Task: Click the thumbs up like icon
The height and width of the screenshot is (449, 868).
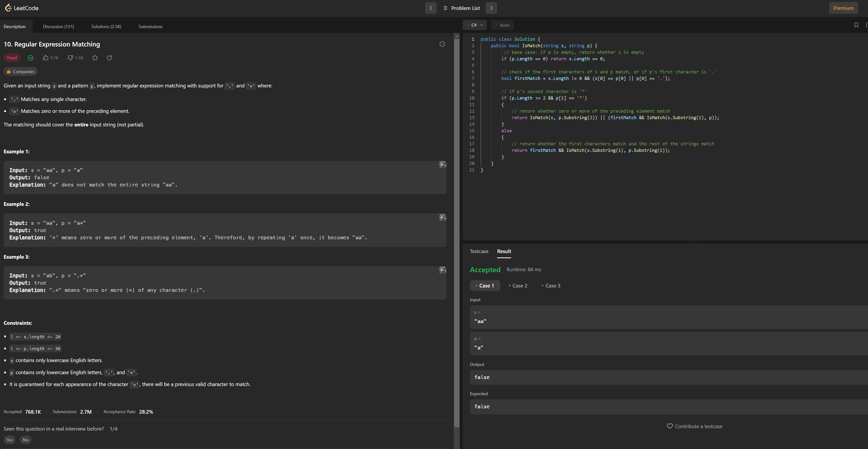Action: (46, 58)
